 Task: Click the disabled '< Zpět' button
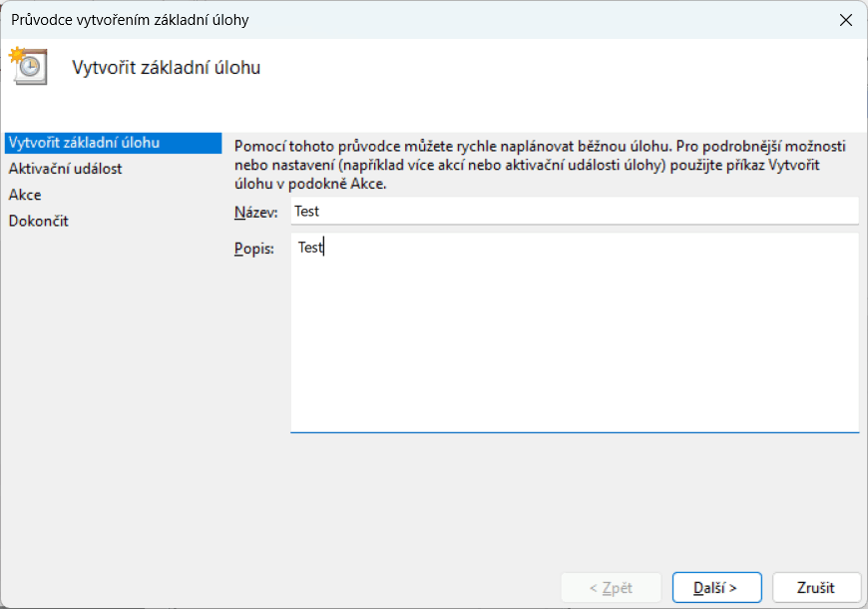pyautogui.click(x=611, y=587)
